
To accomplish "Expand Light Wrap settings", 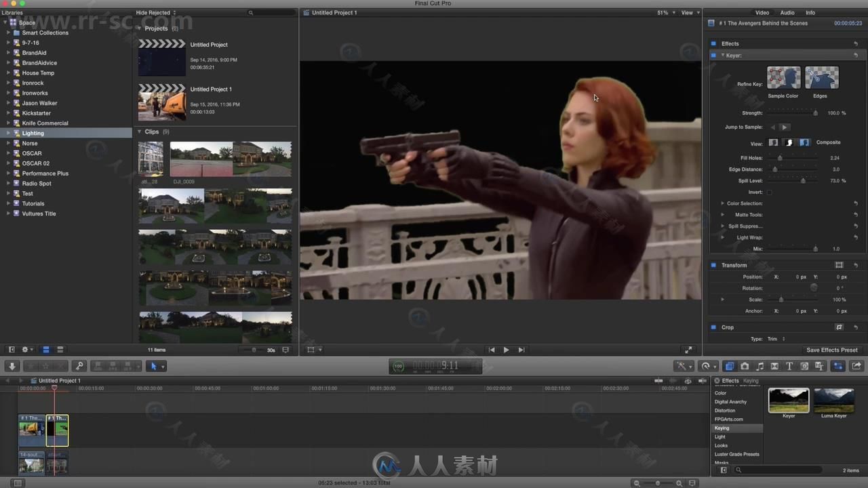I will point(722,238).
